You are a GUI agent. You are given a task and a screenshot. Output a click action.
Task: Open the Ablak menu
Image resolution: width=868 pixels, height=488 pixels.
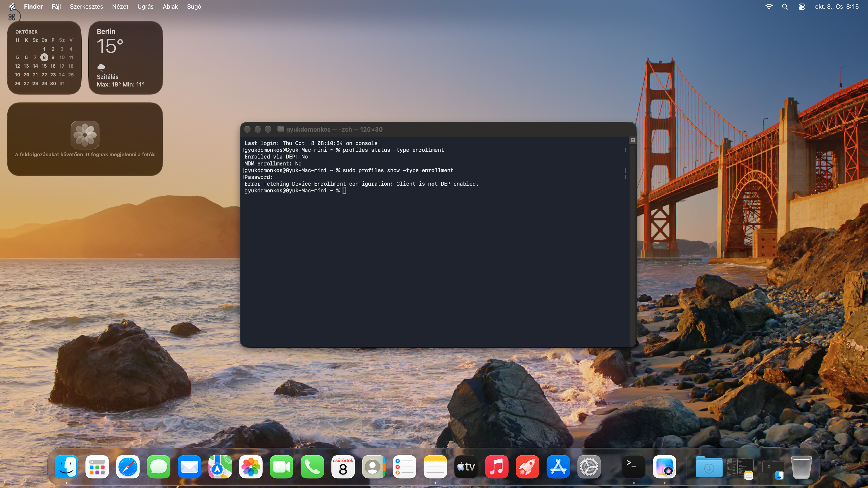[170, 7]
